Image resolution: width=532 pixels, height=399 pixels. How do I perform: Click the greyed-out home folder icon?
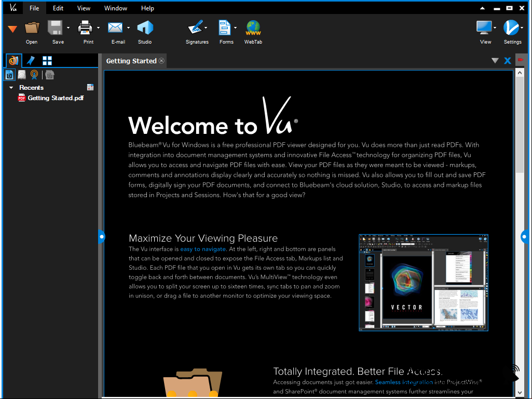[49, 75]
